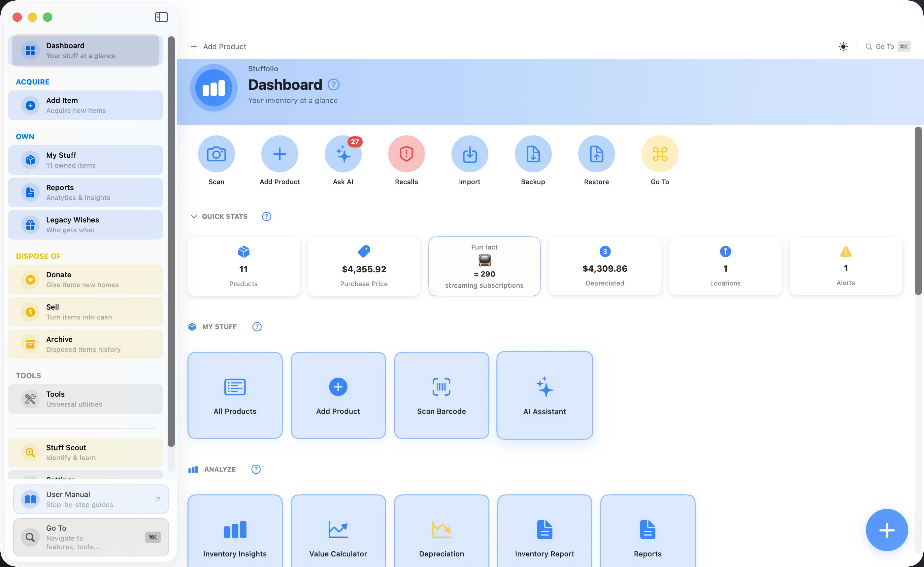Open Ask AI sparkle icon
924x567 pixels.
[343, 154]
